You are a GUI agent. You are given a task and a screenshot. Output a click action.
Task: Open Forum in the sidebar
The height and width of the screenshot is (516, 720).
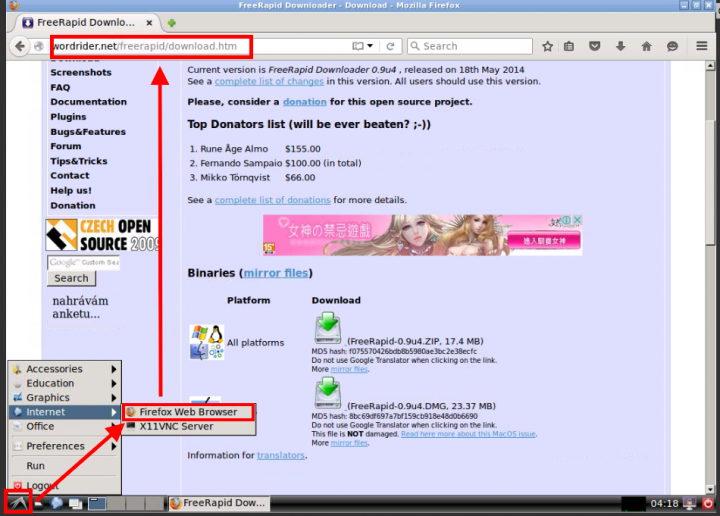66,146
